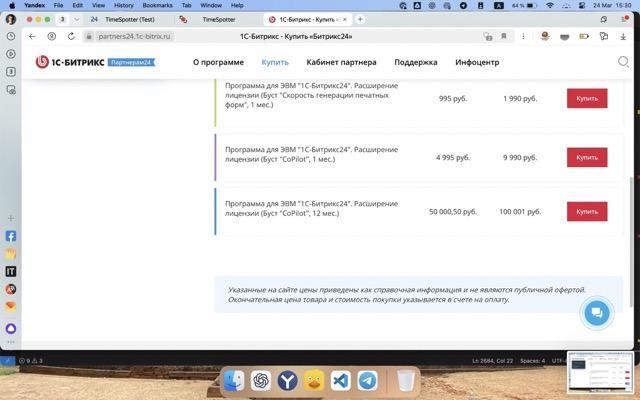Open Visual Studio Code from dock
This screenshot has height=400, width=640.
click(340, 381)
